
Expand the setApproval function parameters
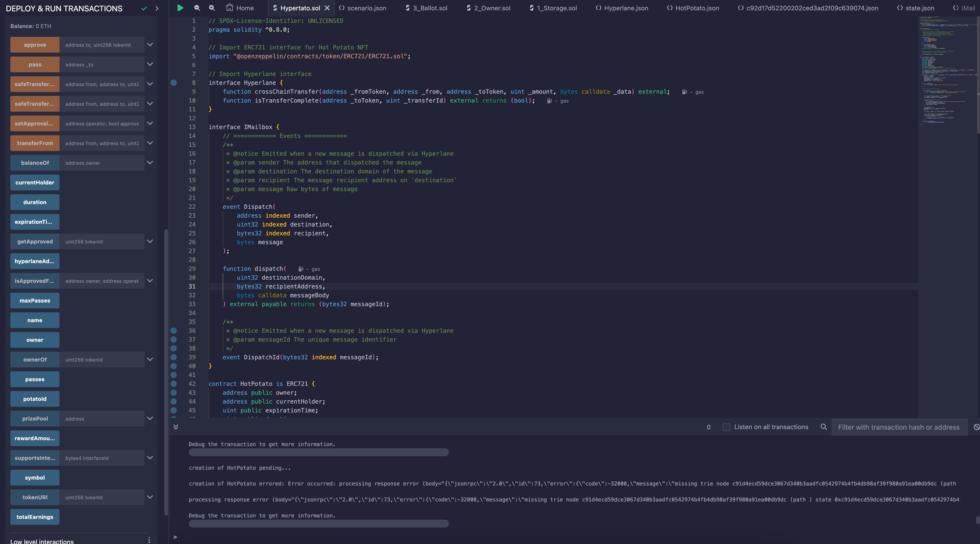(150, 123)
